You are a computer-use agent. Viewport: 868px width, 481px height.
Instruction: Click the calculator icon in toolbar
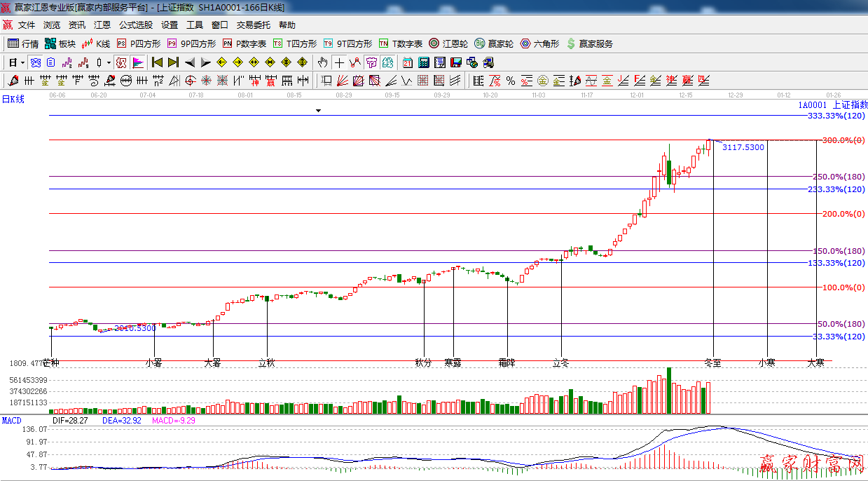pyautogui.click(x=423, y=62)
